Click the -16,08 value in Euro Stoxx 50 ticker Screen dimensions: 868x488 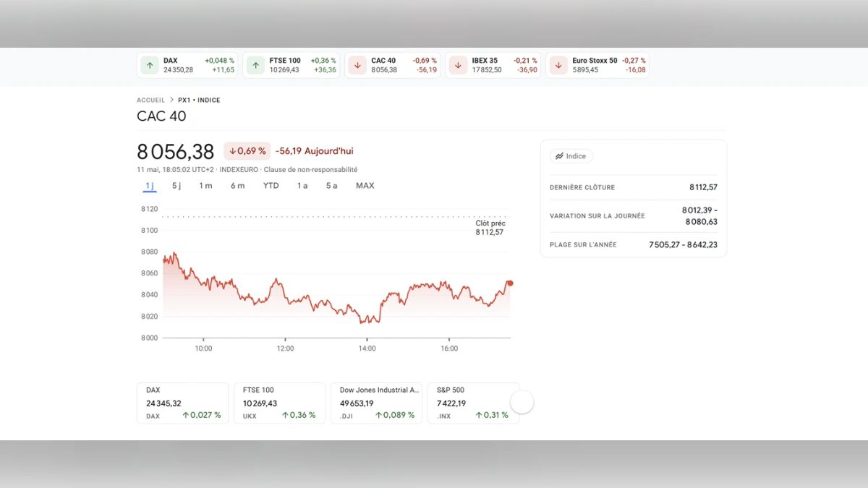[x=637, y=70]
